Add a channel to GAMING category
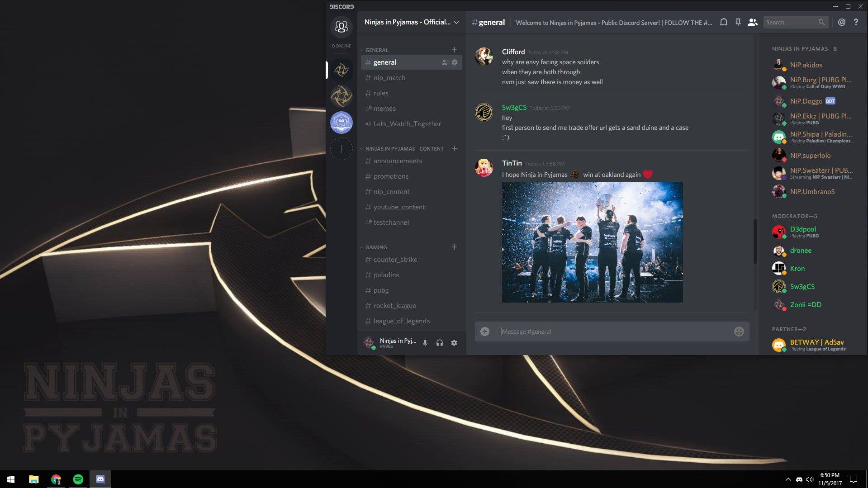The height and width of the screenshot is (488, 868). 454,247
